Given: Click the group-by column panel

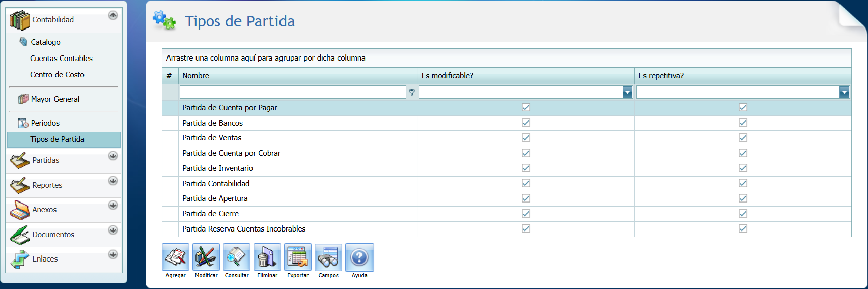Looking at the screenshot, I should click(x=507, y=58).
